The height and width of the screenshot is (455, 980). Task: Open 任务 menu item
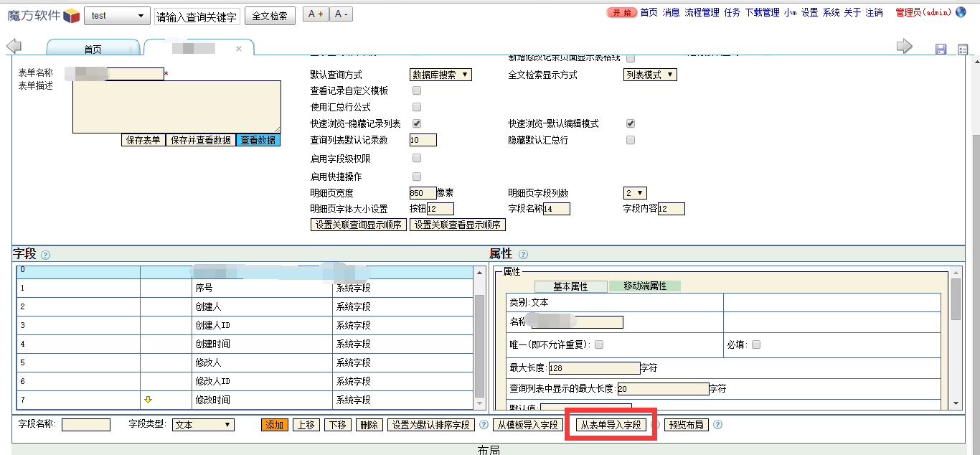732,13
